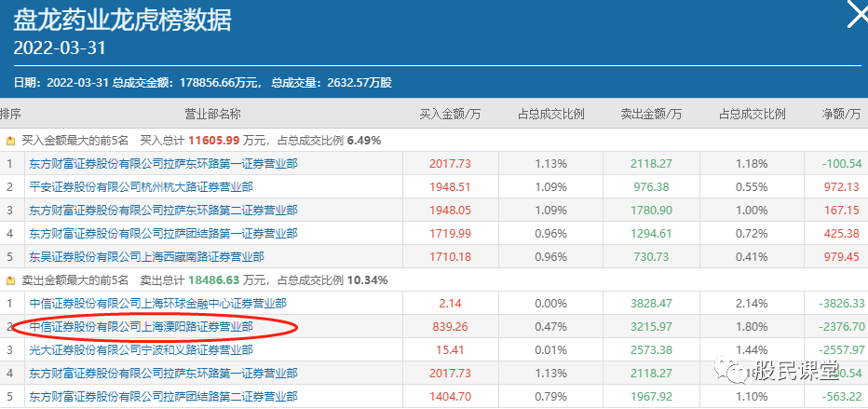
Task: Click the 总成交金额 178856.66万元 summary
Action: 186,83
